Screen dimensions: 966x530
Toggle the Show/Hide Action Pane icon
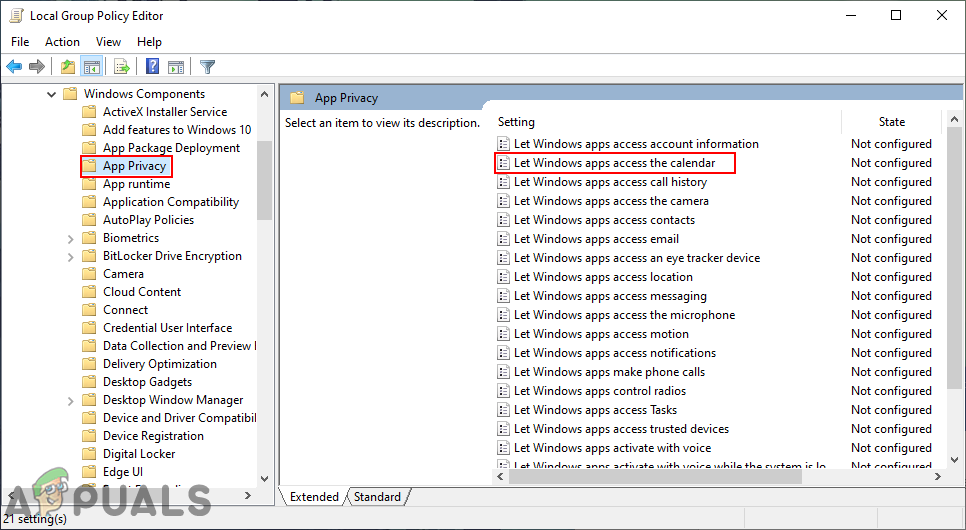click(x=176, y=67)
